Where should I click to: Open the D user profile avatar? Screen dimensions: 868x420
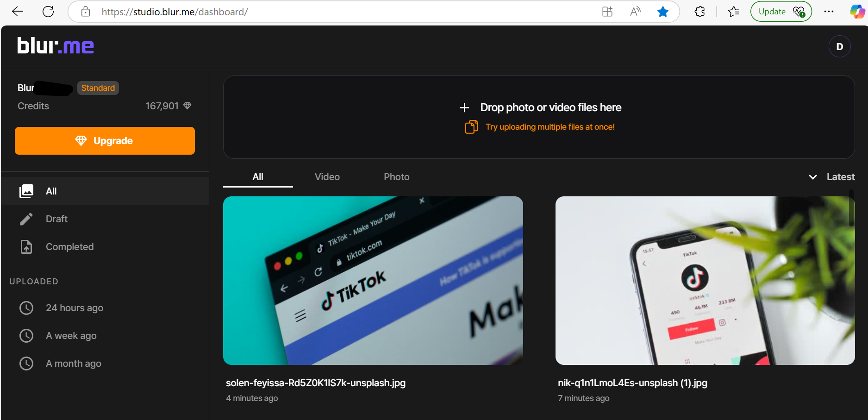point(839,46)
